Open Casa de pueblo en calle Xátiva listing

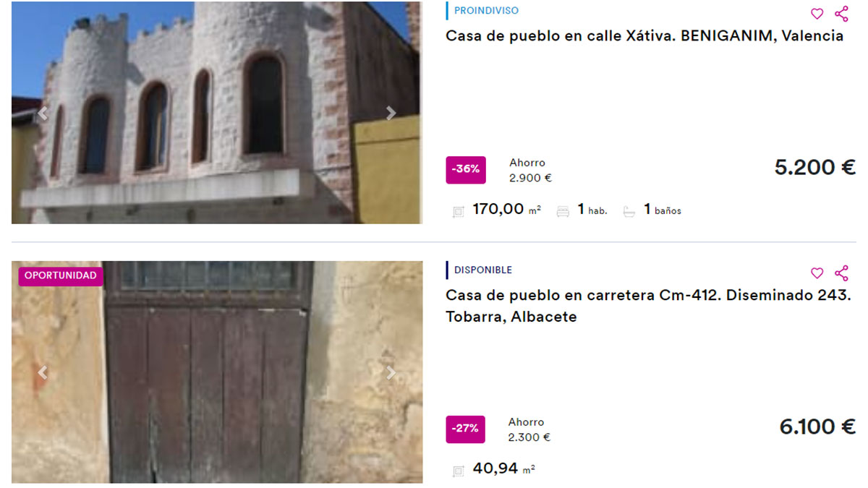[644, 36]
